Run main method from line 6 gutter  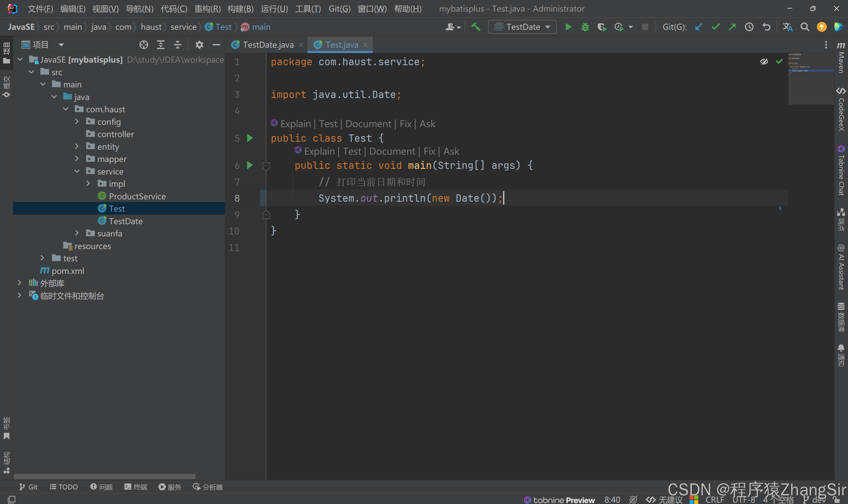tap(250, 165)
